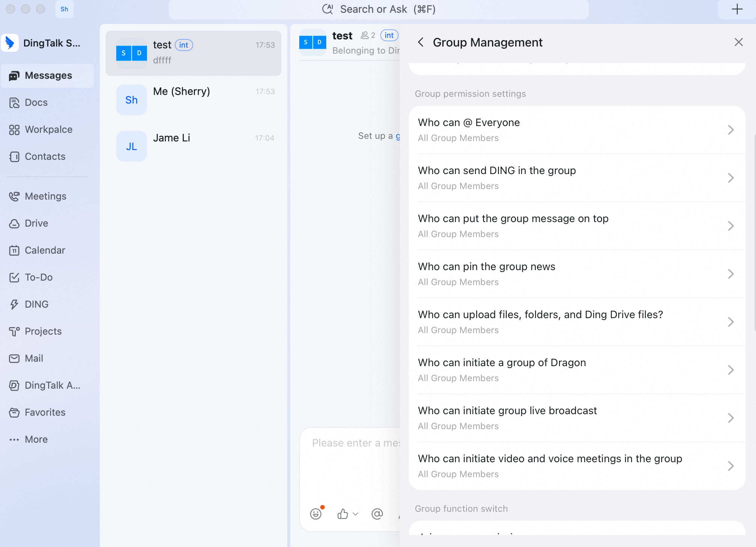This screenshot has height=547, width=756.
Task: Click the Group permission settings heading
Action: (470, 93)
